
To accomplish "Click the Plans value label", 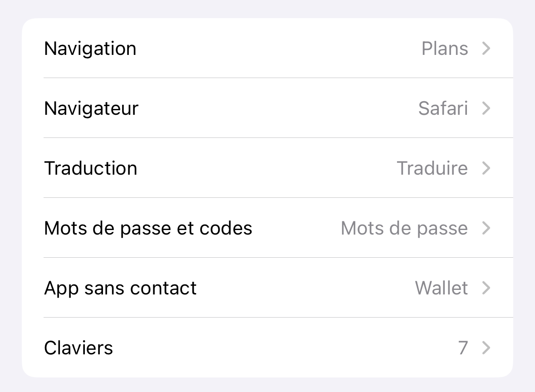I will tap(445, 48).
